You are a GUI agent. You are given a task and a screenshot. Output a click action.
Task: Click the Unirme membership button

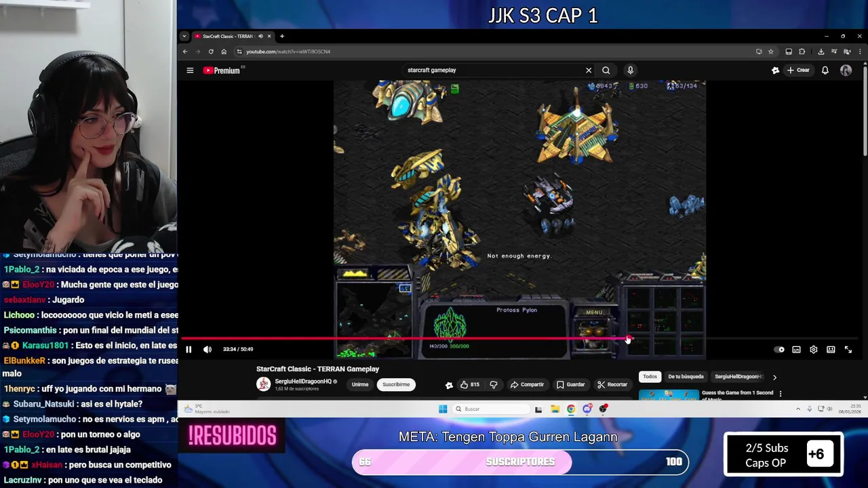coord(360,385)
